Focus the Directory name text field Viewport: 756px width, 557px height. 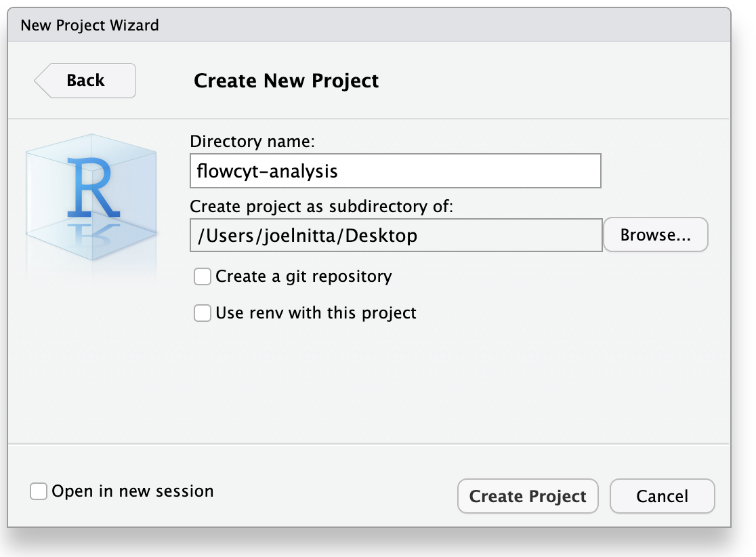395,171
